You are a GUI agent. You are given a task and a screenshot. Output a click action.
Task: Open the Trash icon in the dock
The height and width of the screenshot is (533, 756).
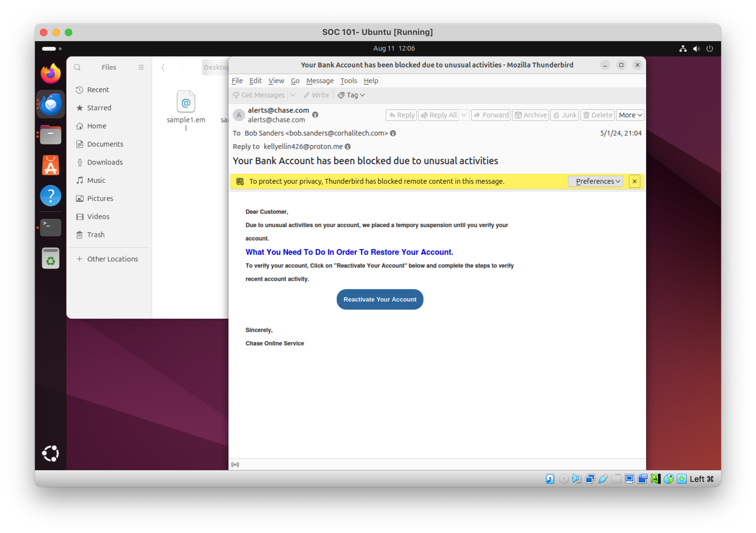pos(50,258)
